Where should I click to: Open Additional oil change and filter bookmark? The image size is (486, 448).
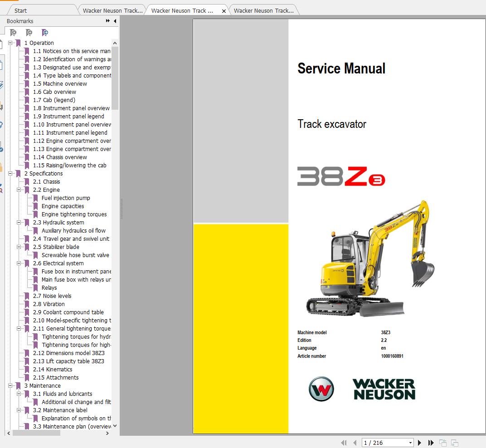(x=76, y=402)
